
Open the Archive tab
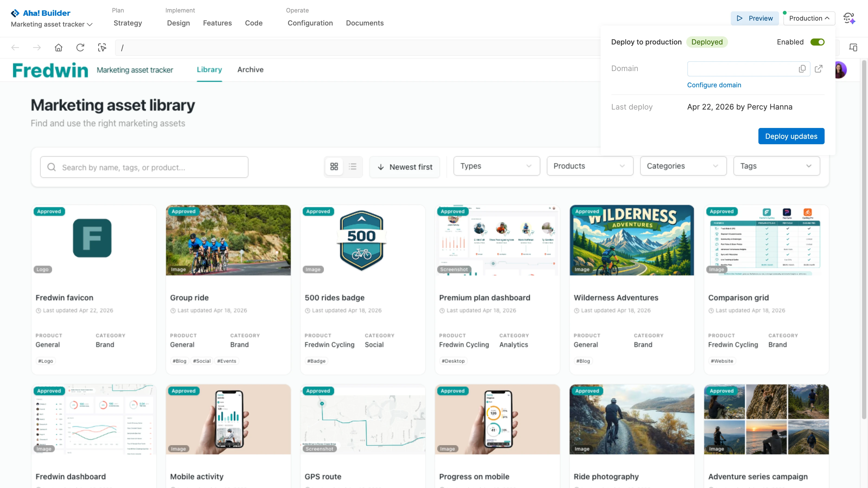coord(250,70)
